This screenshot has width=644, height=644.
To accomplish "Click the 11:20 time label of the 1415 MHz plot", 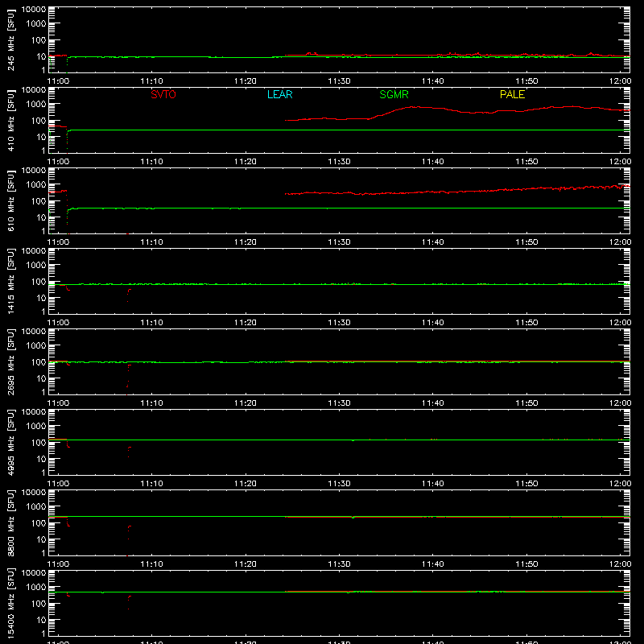I will pos(246,323).
